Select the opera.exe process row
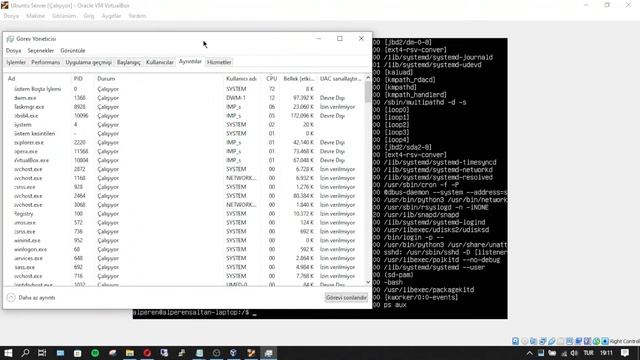This screenshot has height=360, width=640. click(184, 151)
